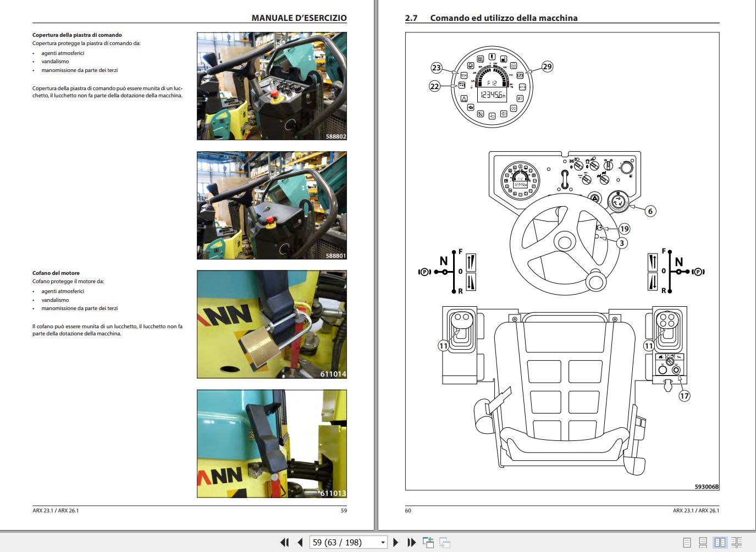Jump to the first page of the manual

coord(284,542)
